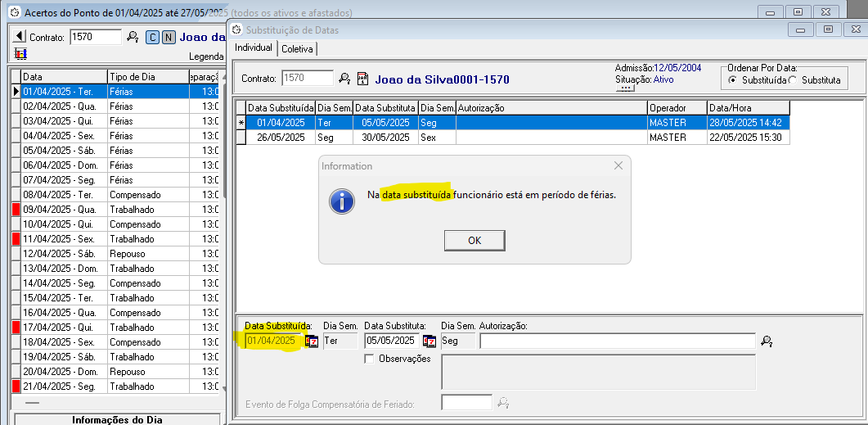Open calendar picker for Data Substituída
This screenshot has width=868, height=425.
[x=312, y=341]
